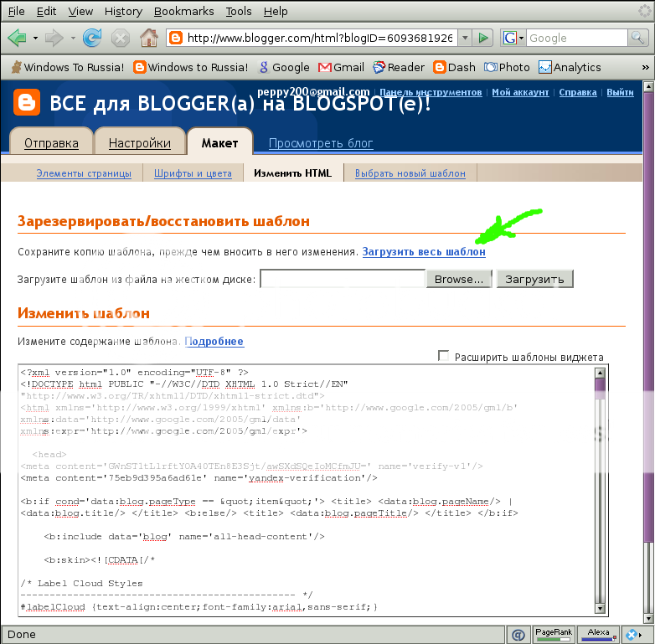655x644 pixels.
Task: Open the status bar extension dropdown arrow
Action: [641, 635]
